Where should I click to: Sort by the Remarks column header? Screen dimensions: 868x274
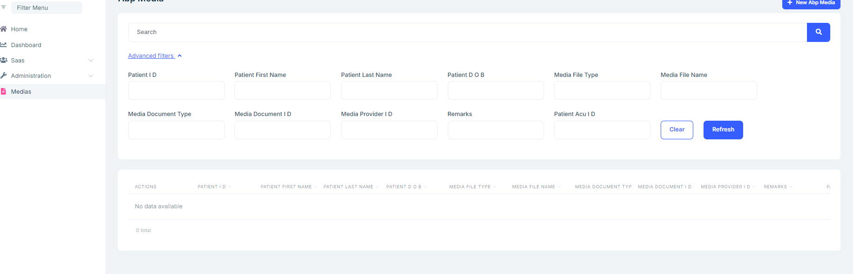(x=775, y=187)
